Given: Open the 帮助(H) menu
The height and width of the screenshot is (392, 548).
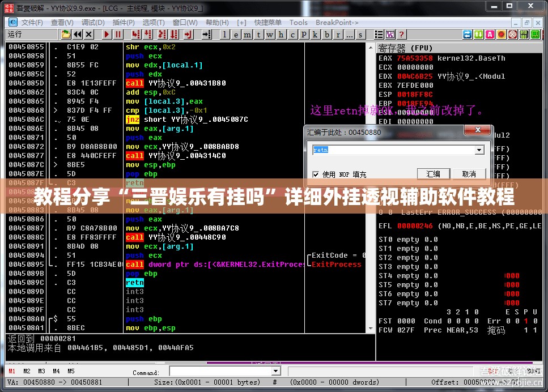Looking at the screenshot, I should click(x=217, y=22).
